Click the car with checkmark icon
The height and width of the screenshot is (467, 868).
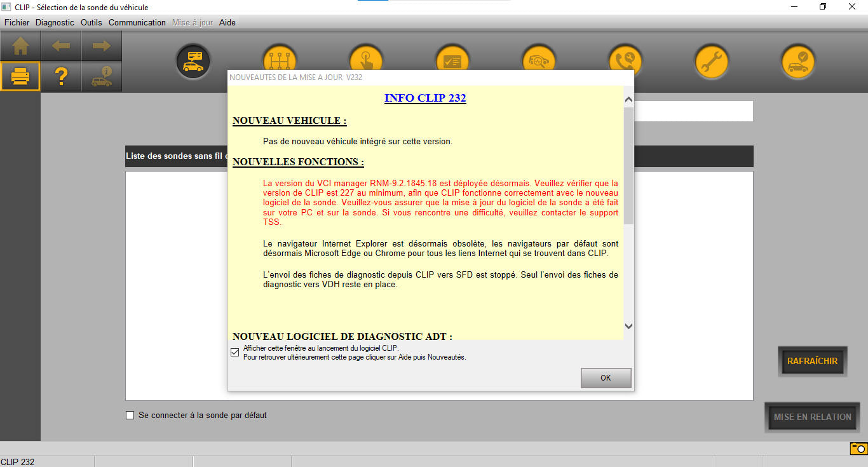[797, 61]
